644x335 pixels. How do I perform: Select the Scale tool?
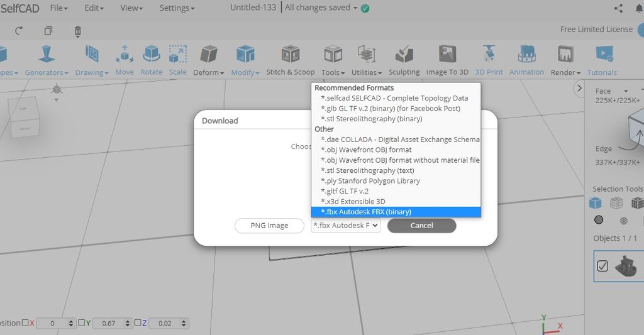point(178,61)
